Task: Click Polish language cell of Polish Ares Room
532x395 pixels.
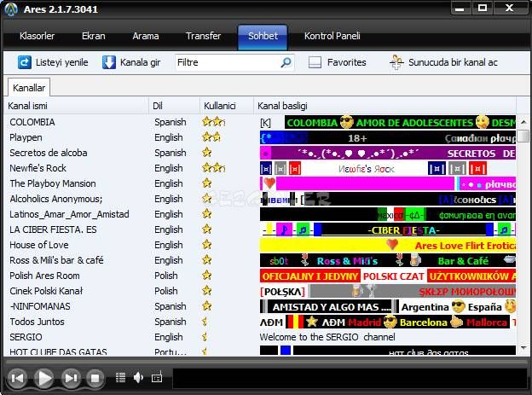Action: pyautogui.click(x=166, y=276)
